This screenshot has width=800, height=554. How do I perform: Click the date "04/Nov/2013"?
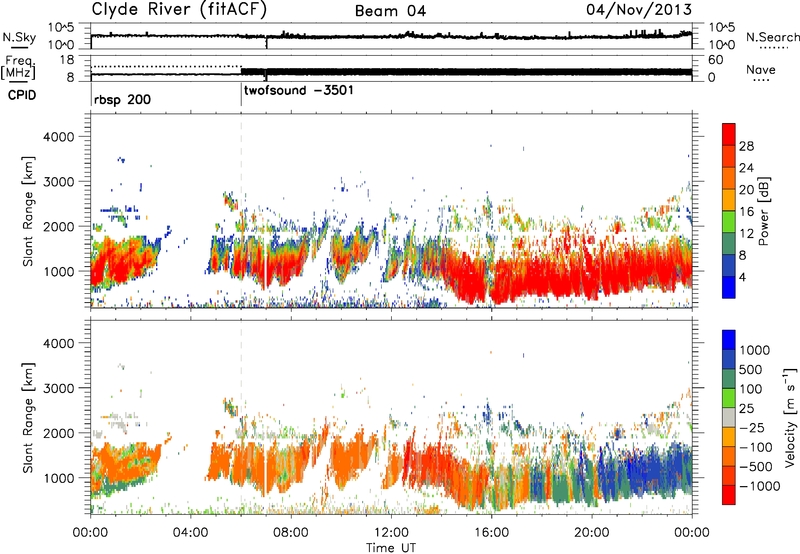pyautogui.click(x=639, y=9)
